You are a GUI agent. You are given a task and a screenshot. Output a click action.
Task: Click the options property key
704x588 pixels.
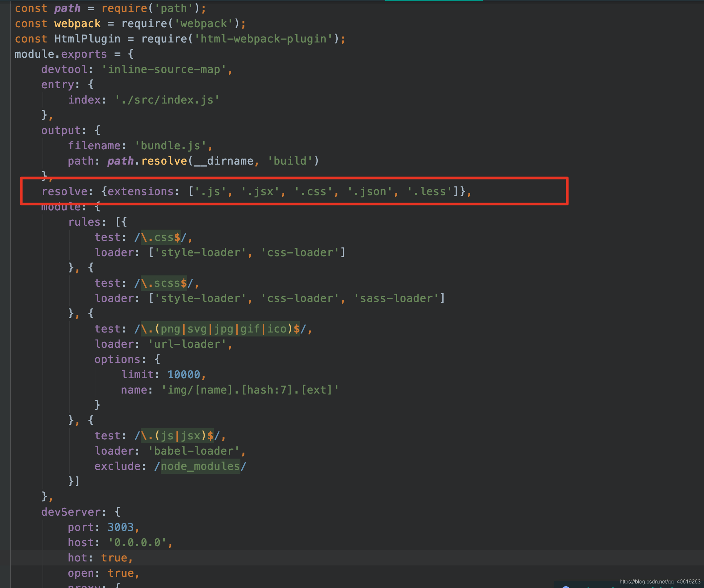point(117,359)
